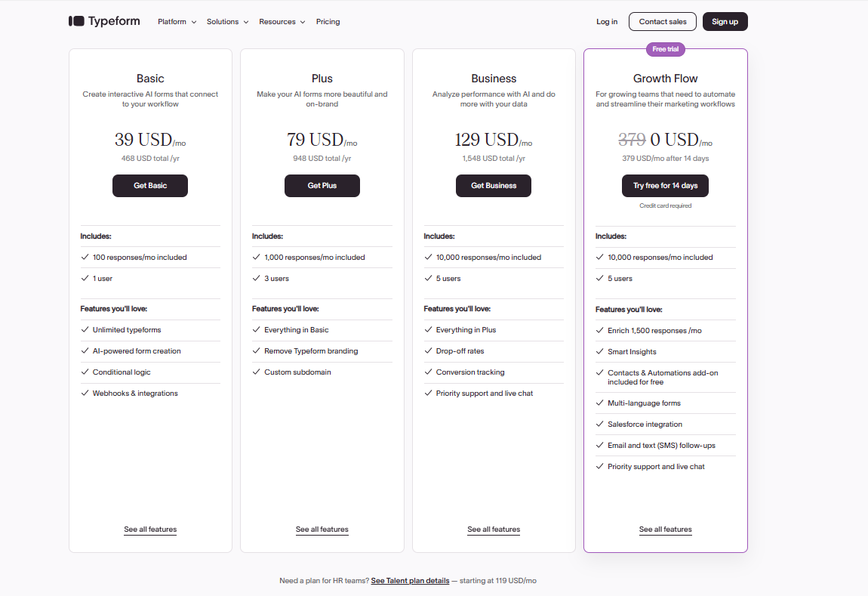This screenshot has height=596, width=868.
Task: Click '948 USD total /yr' text
Action: (x=322, y=159)
